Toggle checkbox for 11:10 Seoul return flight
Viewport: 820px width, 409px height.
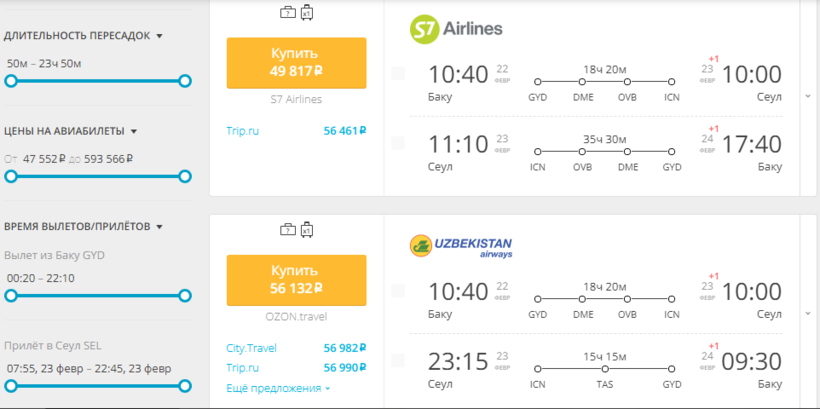tap(398, 143)
